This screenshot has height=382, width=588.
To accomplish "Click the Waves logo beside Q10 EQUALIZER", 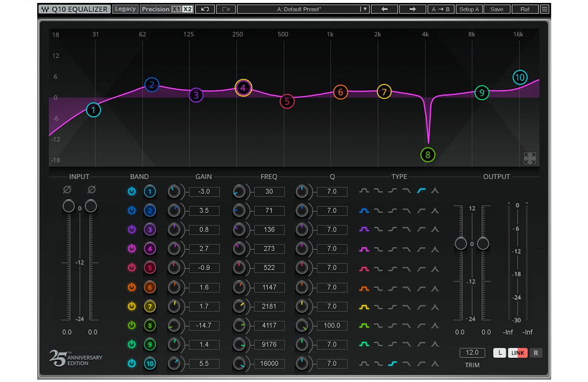I will (45, 9).
